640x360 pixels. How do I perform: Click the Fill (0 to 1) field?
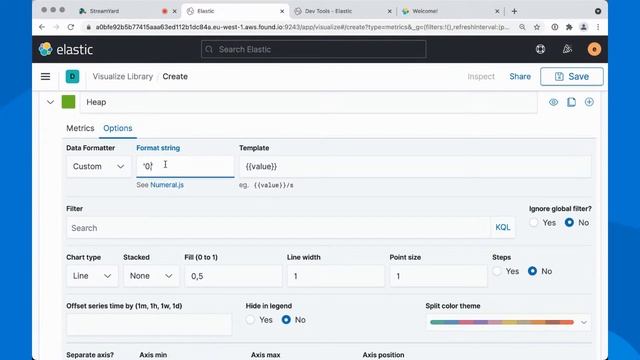click(x=233, y=276)
